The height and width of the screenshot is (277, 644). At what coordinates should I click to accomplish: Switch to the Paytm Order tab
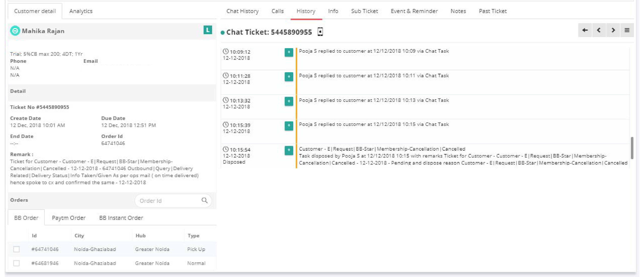(69, 218)
